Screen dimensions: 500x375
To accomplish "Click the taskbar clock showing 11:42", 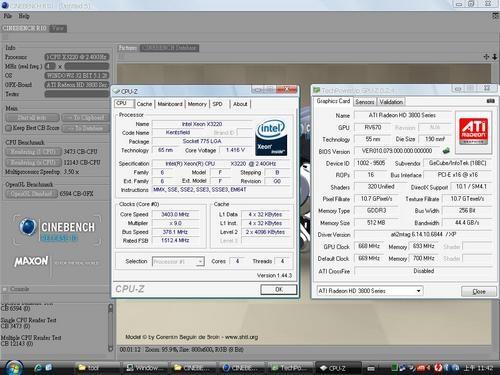I will (478, 368).
